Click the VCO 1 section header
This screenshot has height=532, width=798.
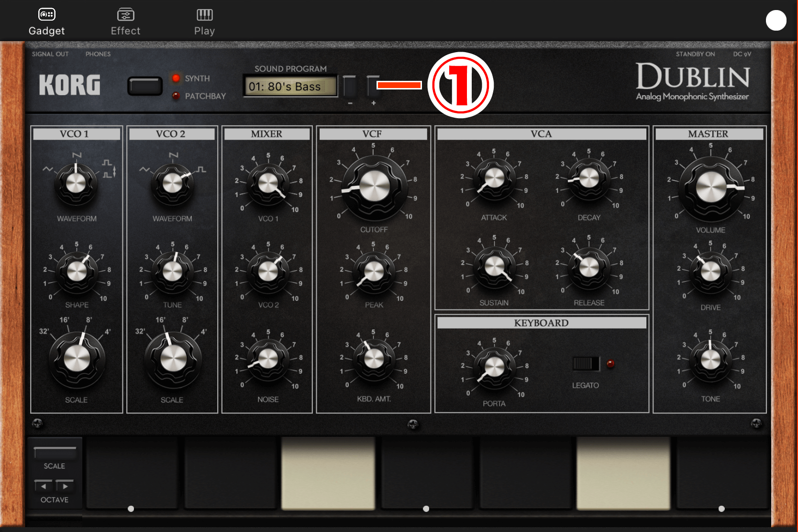coord(77,134)
